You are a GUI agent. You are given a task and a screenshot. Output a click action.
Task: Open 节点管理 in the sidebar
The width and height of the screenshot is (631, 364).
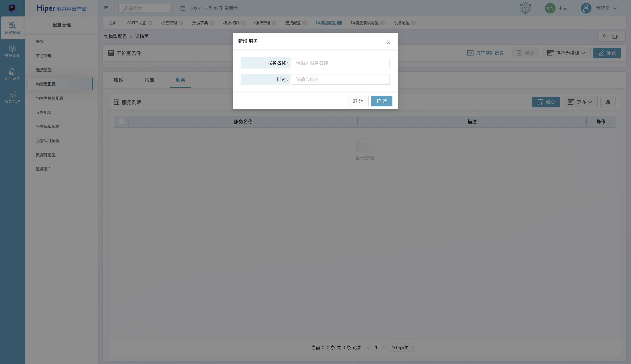pyautogui.click(x=44, y=56)
